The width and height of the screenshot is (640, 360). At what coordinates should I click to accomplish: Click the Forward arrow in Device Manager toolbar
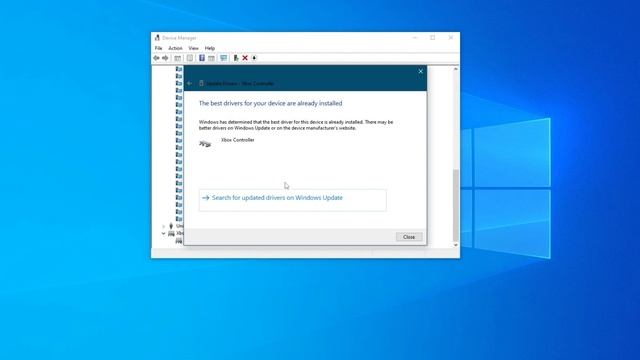click(x=165, y=58)
